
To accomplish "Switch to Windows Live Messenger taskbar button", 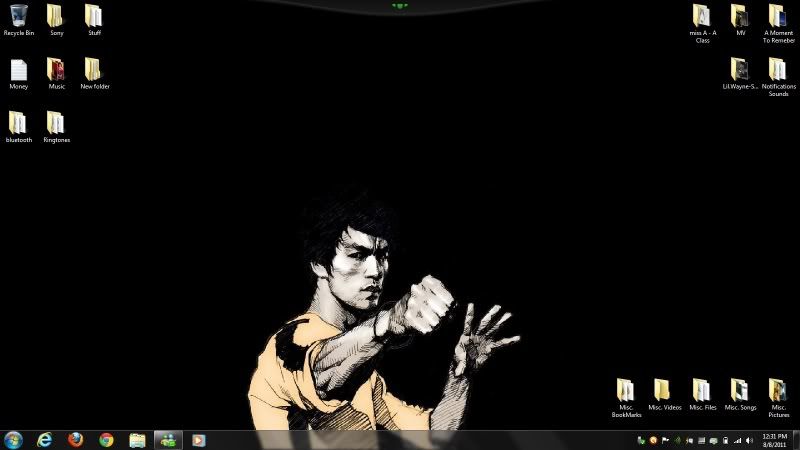I will point(168,440).
